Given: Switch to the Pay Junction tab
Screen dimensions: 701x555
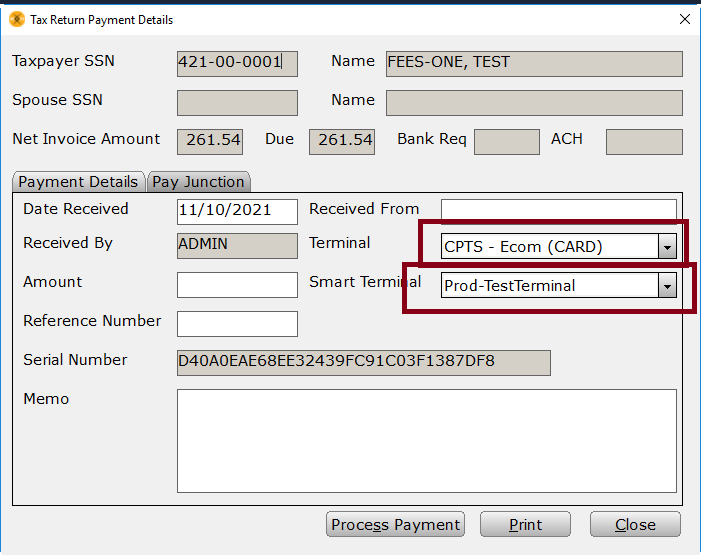Looking at the screenshot, I should coord(198,182).
